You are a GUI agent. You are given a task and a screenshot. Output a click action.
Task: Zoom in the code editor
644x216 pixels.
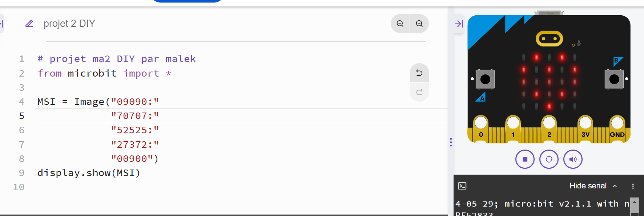(419, 24)
